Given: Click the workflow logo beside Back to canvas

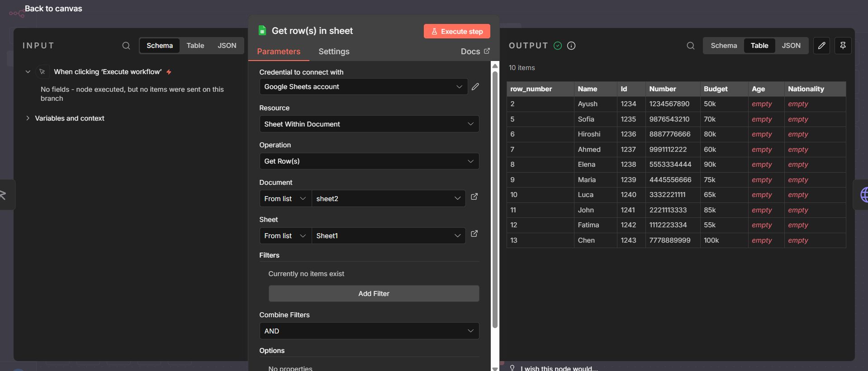Looking at the screenshot, I should 17,13.
